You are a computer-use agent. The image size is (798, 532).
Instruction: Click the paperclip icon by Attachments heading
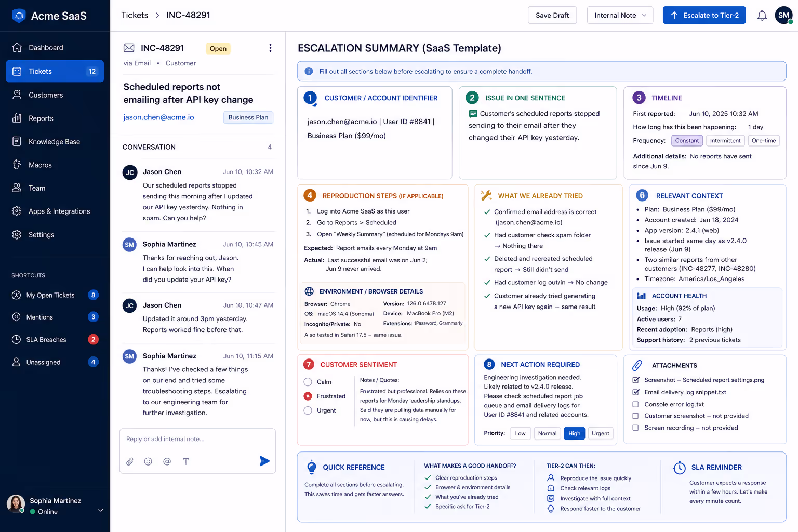pos(637,365)
